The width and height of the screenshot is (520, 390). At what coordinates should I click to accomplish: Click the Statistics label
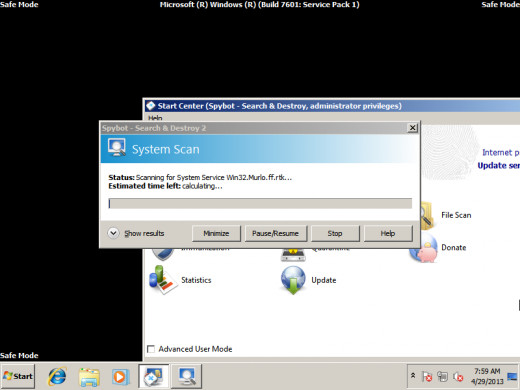tap(196, 280)
